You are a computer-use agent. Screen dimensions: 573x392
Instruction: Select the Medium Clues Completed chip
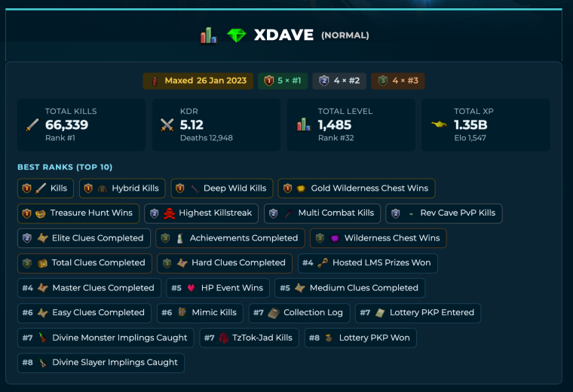(350, 288)
